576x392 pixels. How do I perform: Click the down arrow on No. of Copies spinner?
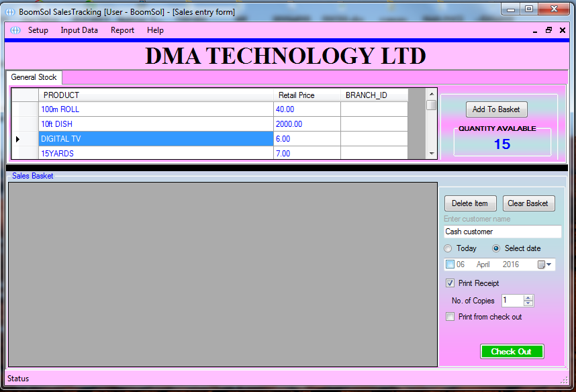(528, 303)
